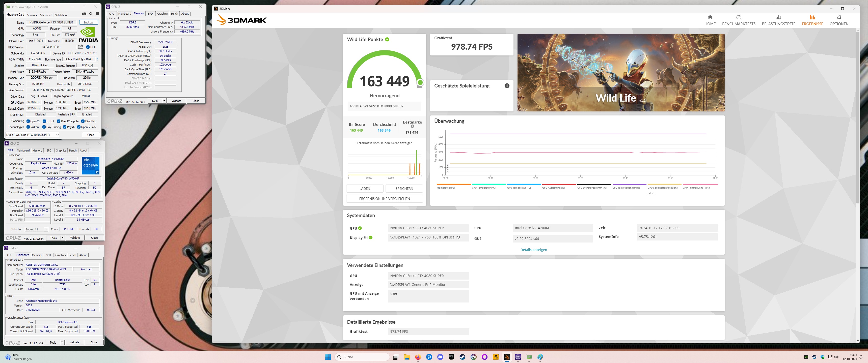This screenshot has width=868, height=363.
Task: Switch to Sensors tab in GPU-Z
Action: tap(32, 15)
